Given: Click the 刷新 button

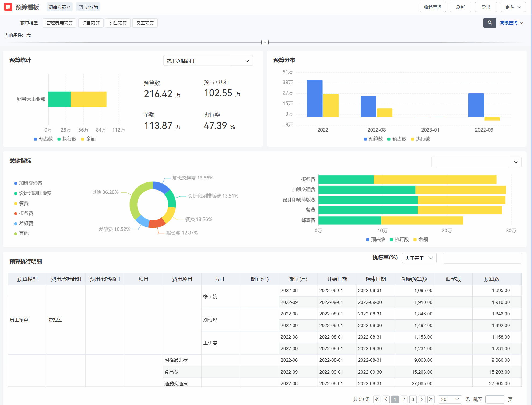Looking at the screenshot, I should tap(460, 7).
